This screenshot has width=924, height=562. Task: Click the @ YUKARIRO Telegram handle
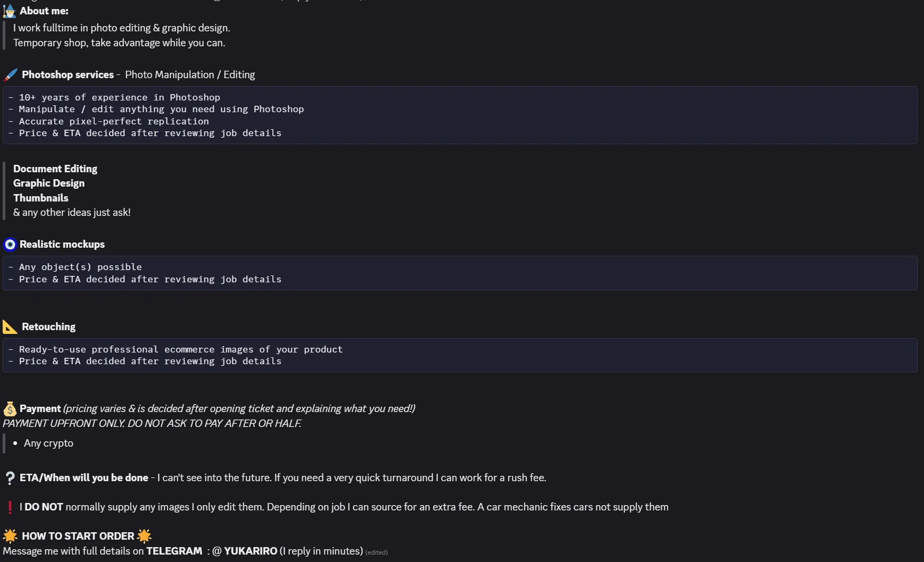click(x=245, y=551)
